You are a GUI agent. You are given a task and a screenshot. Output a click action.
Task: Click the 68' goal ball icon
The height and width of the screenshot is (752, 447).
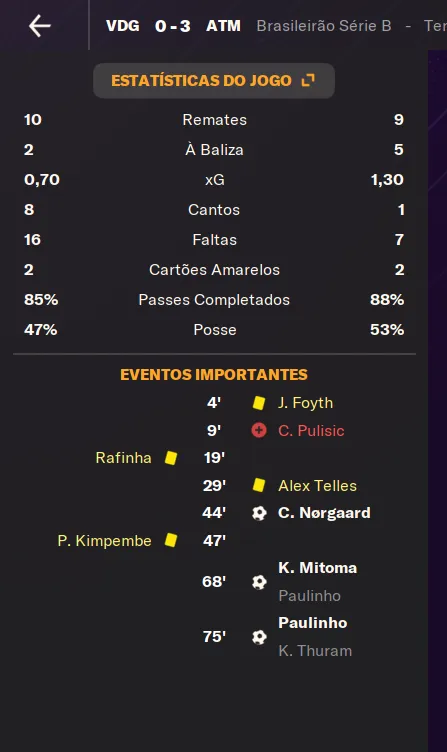point(259,582)
